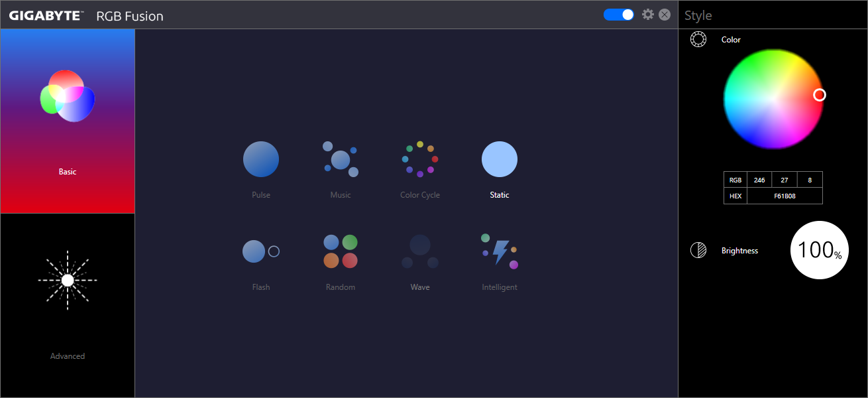
Task: Choose the Music lighting mode icon
Action: coord(341,159)
